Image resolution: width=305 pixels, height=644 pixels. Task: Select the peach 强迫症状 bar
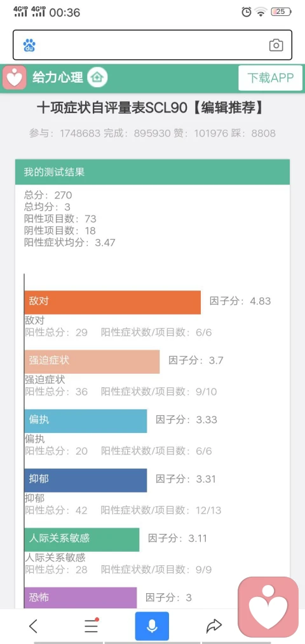92,362
